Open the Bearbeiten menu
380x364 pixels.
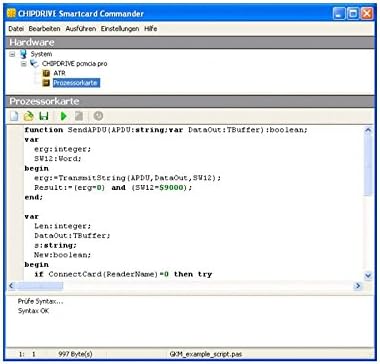point(44,29)
